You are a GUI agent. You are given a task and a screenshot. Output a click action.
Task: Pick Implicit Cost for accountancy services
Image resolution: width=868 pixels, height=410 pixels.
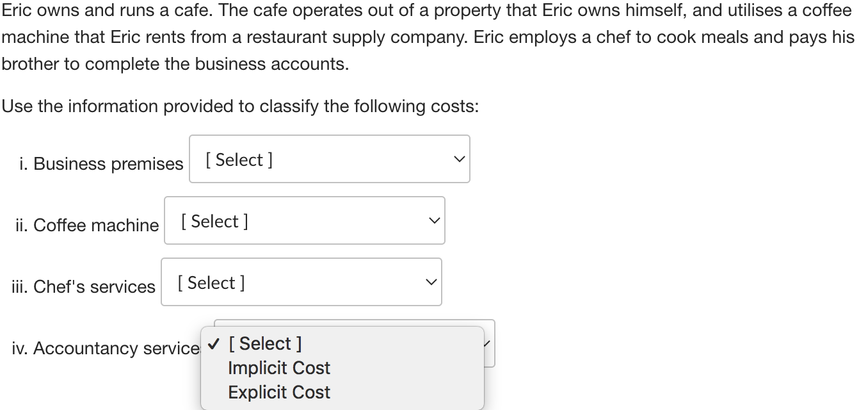(278, 368)
